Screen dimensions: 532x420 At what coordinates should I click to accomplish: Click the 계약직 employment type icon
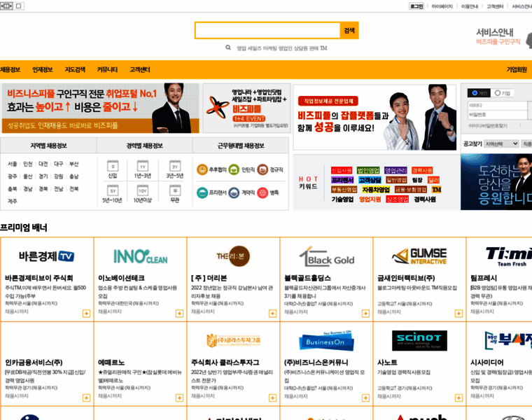pyautogui.click(x=234, y=192)
